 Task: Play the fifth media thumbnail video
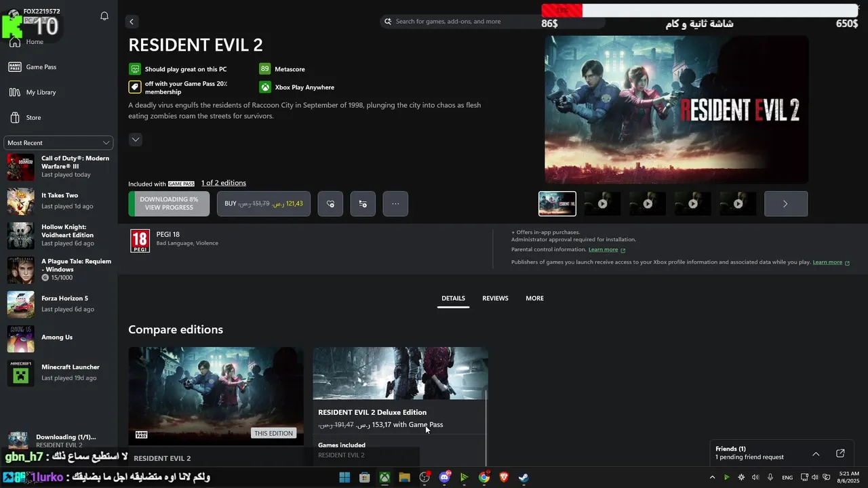(x=738, y=203)
